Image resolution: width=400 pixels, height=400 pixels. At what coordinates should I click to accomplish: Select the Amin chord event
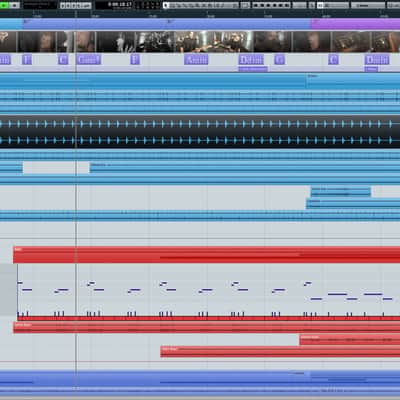196,60
